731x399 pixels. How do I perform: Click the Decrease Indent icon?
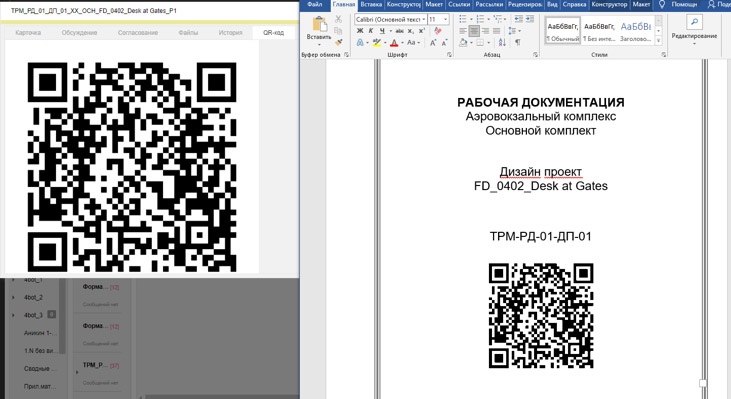[518, 19]
